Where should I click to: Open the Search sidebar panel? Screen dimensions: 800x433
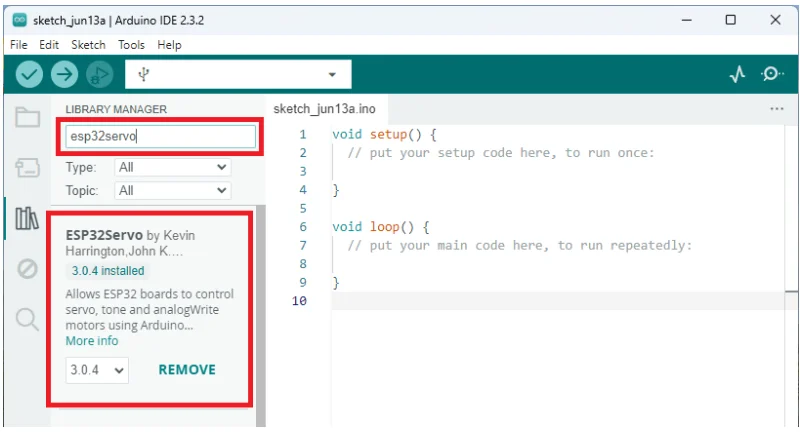(27, 319)
